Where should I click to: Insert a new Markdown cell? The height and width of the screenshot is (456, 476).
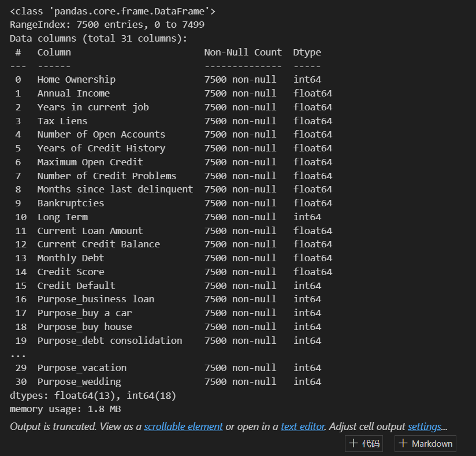click(x=425, y=443)
